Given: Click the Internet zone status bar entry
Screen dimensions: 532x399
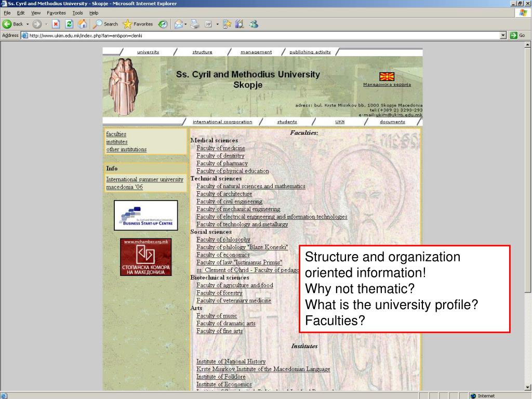Looking at the screenshot, I should click(x=483, y=395).
